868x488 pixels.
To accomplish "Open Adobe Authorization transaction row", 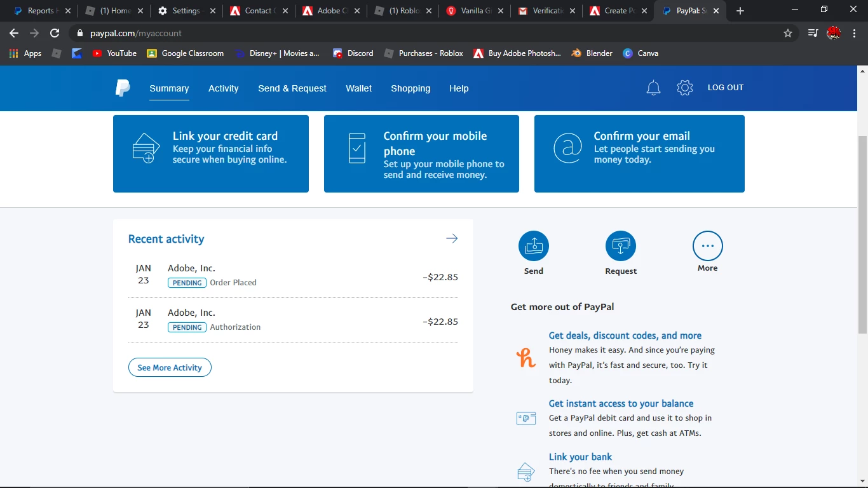I will (293, 320).
